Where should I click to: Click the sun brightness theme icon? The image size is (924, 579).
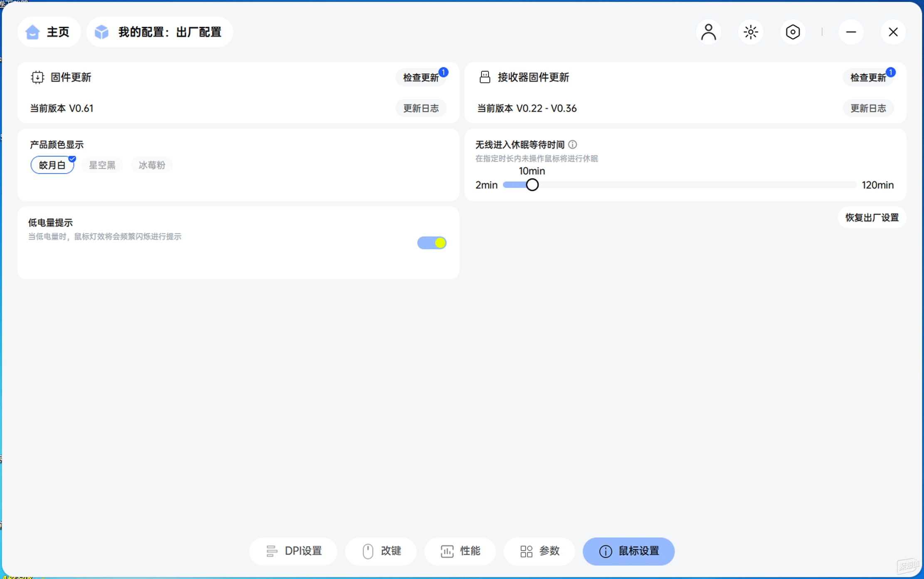(751, 32)
